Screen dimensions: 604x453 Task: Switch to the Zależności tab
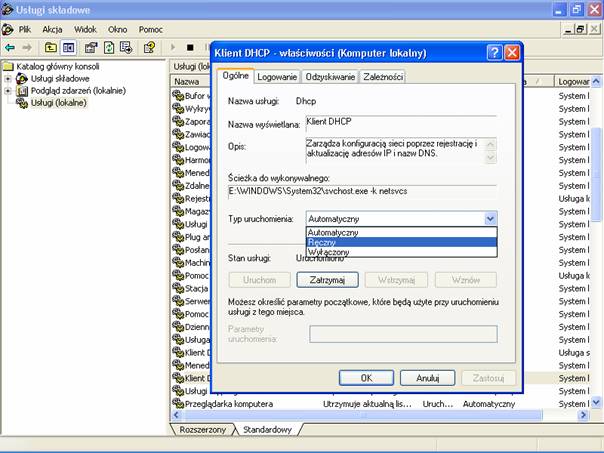(x=383, y=77)
